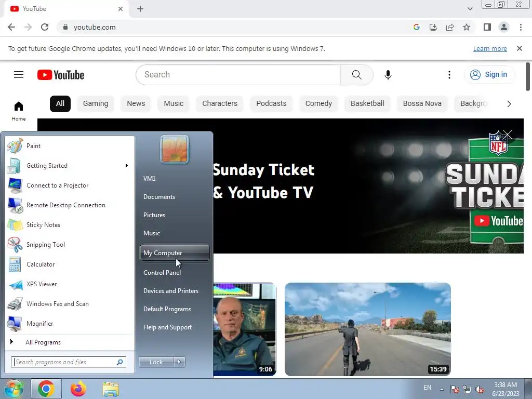Go back in Chrome
The image size is (532, 399).
pyautogui.click(x=11, y=27)
